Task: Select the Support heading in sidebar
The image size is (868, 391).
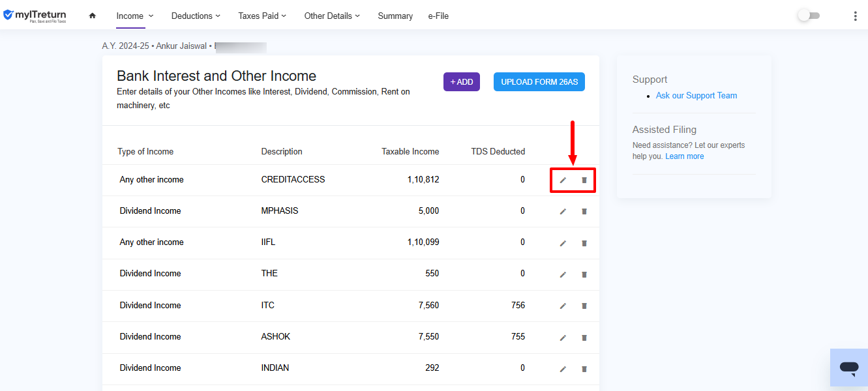Action: click(650, 80)
